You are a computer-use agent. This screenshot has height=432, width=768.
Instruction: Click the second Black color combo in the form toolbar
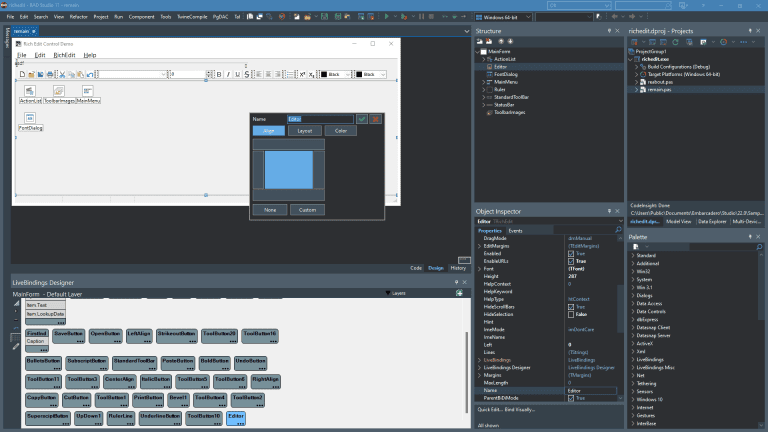(x=371, y=74)
